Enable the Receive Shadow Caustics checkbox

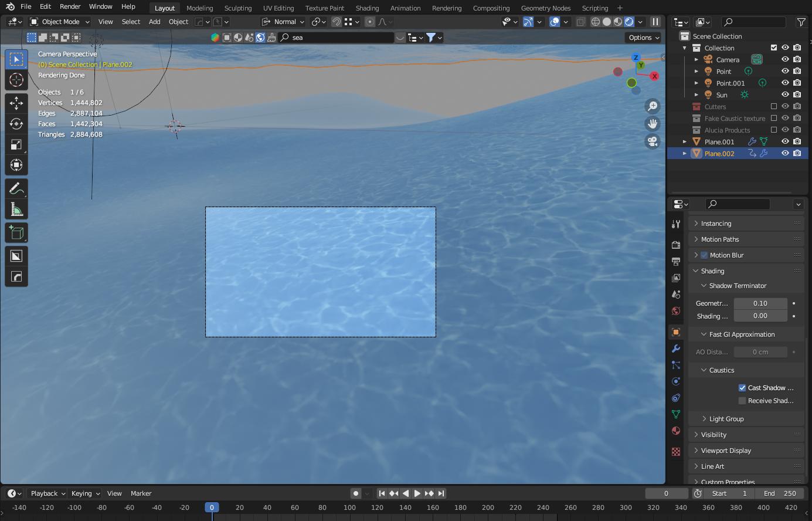(742, 400)
